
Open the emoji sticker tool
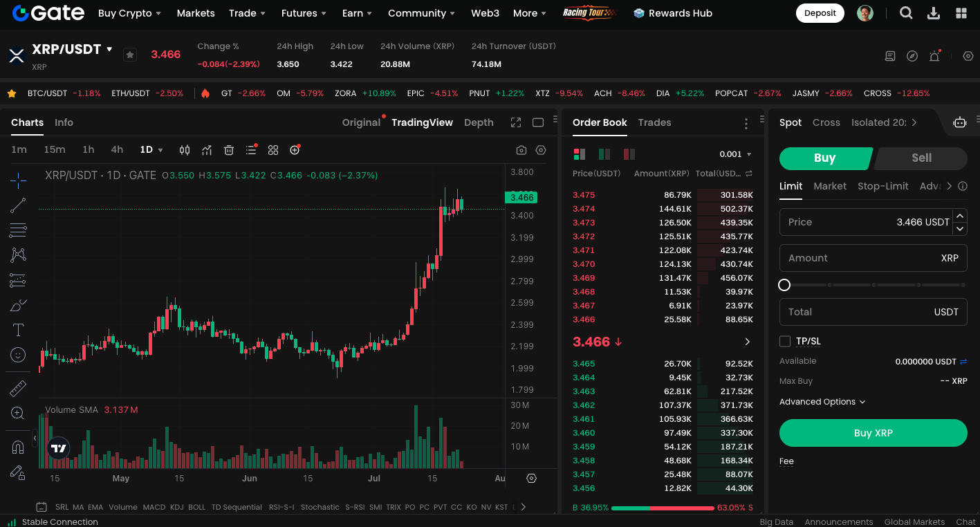[18, 355]
